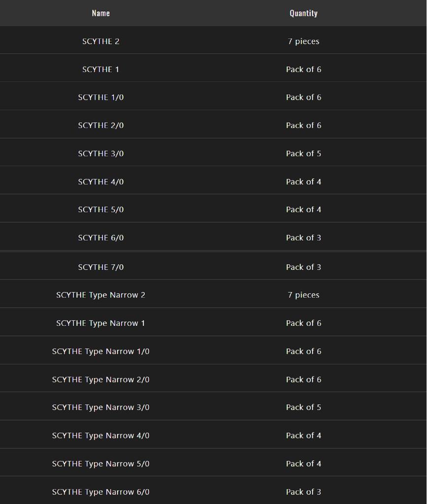The height and width of the screenshot is (504, 427).
Task: Click the Name column header
Action: (100, 13)
